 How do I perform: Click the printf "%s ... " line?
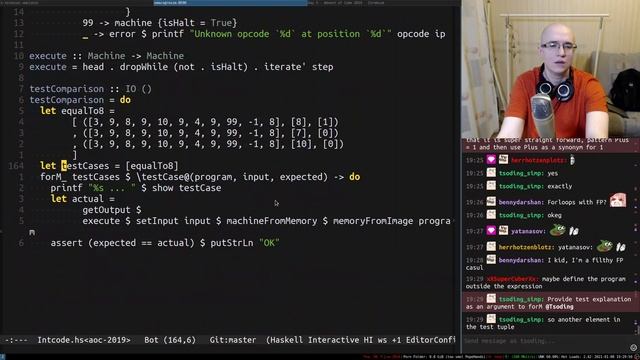point(136,188)
